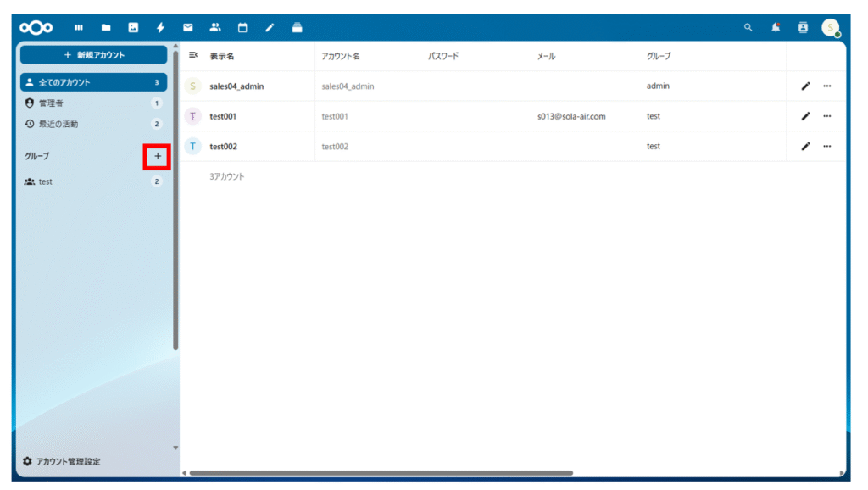Open the Mail app envelope icon
The height and width of the screenshot is (490, 868).
click(x=188, y=28)
